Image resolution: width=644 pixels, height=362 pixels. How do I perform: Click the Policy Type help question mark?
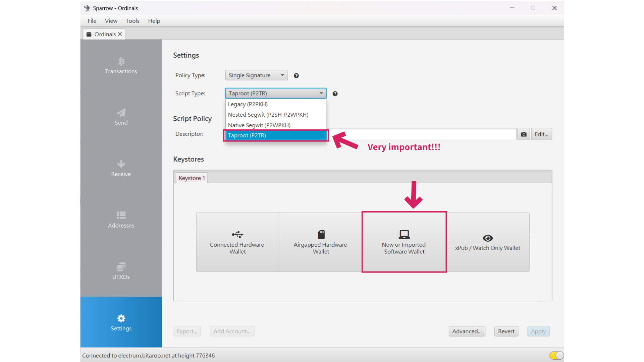point(296,76)
